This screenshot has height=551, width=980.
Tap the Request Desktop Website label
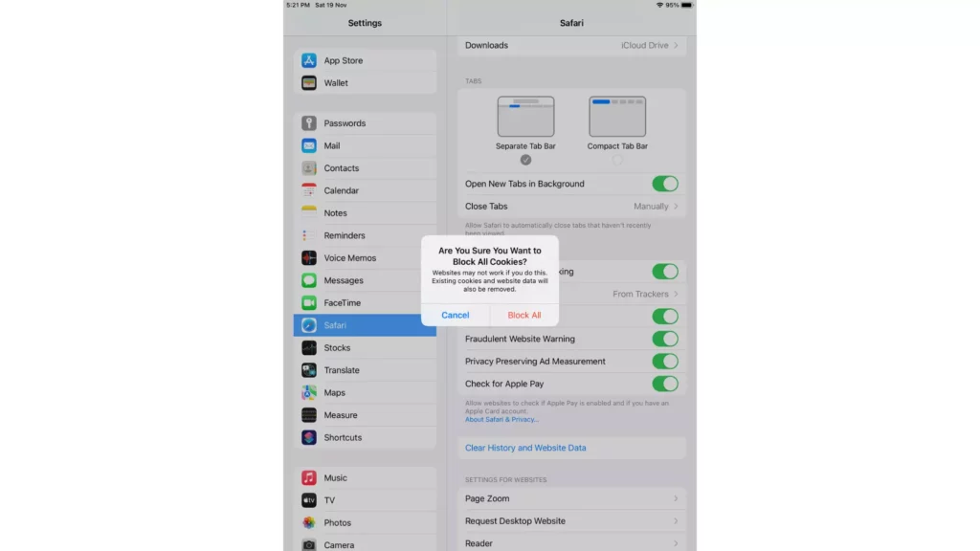click(515, 521)
